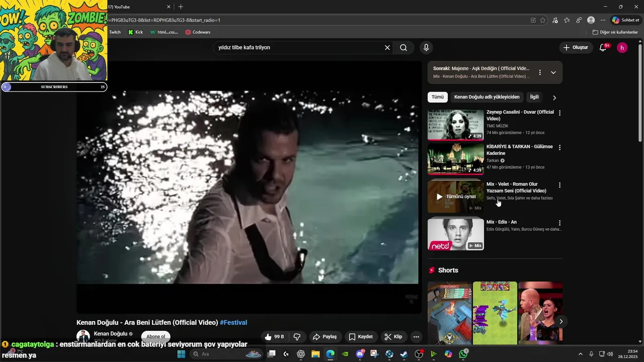This screenshot has width=644, height=362.
Task: Click the Paylaş share button
Action: tap(325, 337)
